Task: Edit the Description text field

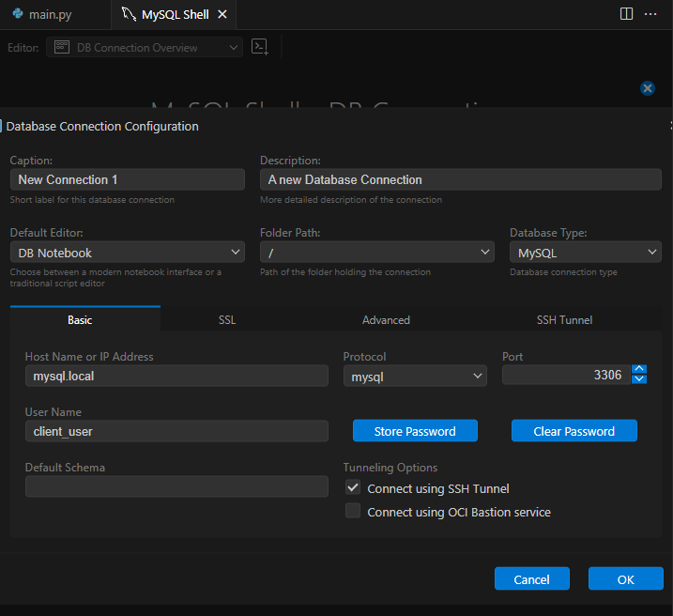Action: click(461, 179)
